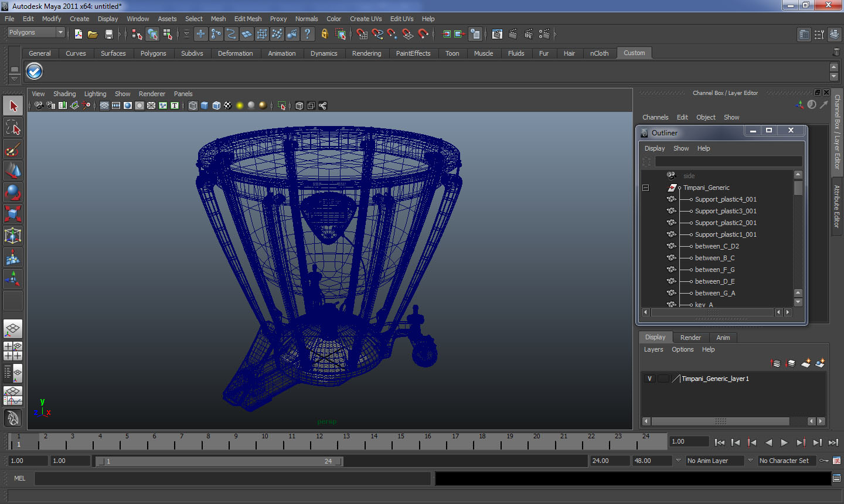Activate the Move tool cone icon
Image resolution: width=844 pixels, height=504 pixels.
point(13,171)
